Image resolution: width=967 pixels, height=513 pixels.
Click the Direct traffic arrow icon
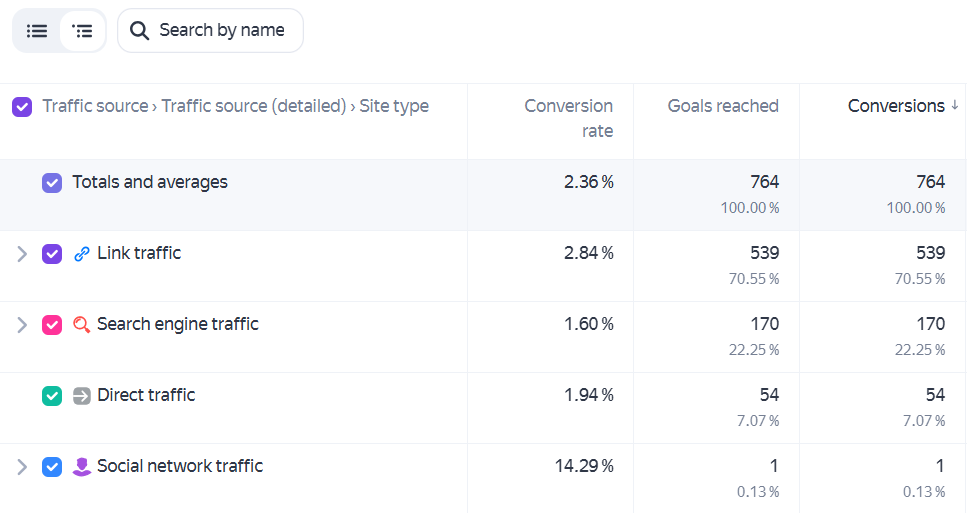pyautogui.click(x=81, y=396)
